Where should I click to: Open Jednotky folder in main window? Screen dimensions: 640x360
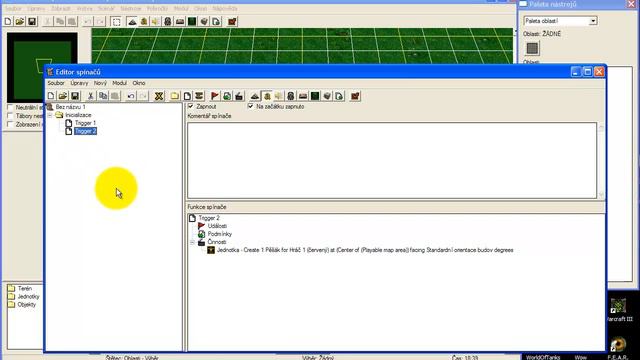coord(28,297)
